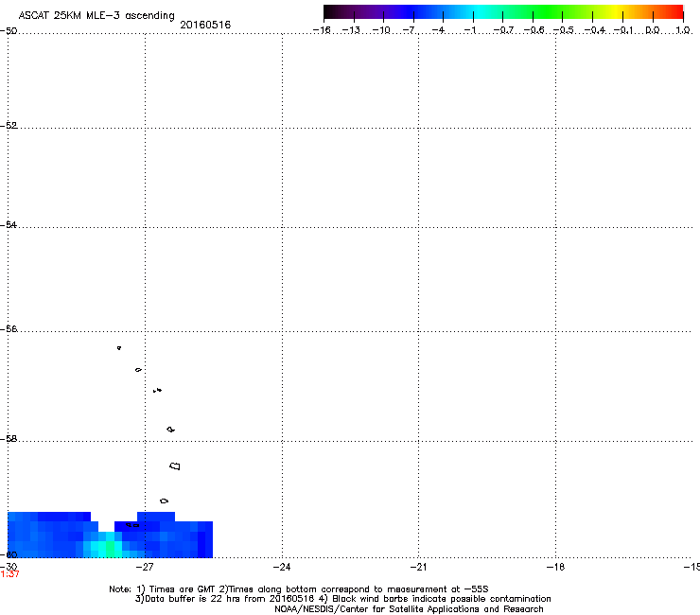
Task: Click the 0.0 label on the color scale
Action: (x=653, y=30)
